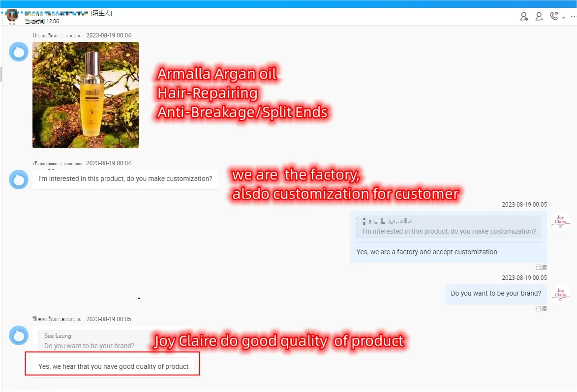
Task: Click the customer avatar beside the product image
Action: [x=19, y=52]
